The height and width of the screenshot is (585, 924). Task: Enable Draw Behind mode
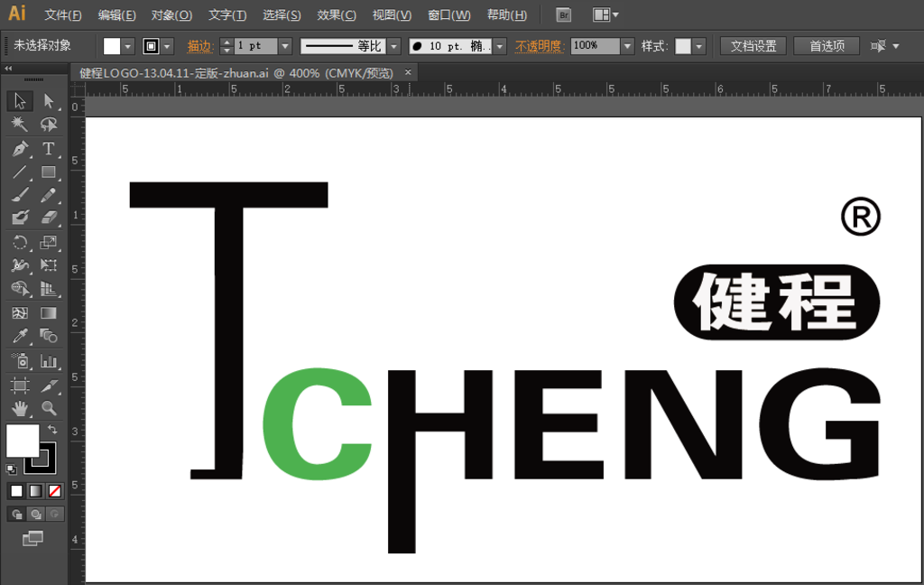(35, 515)
